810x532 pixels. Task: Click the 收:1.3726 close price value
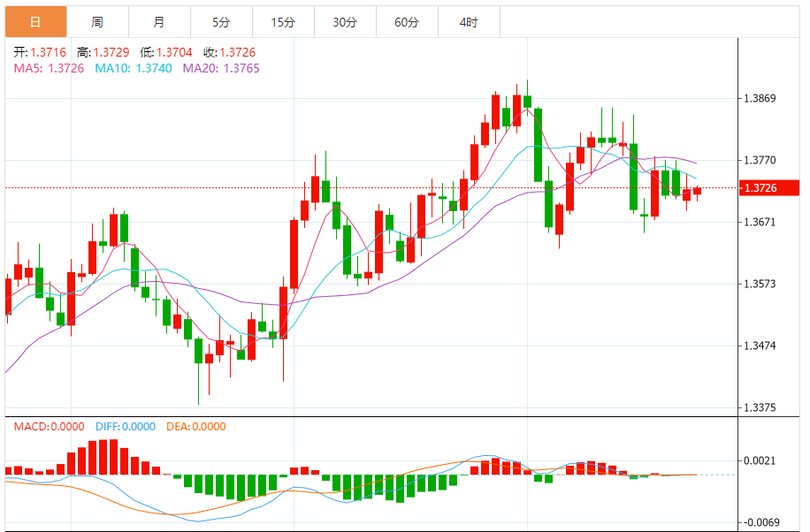[x=229, y=52]
